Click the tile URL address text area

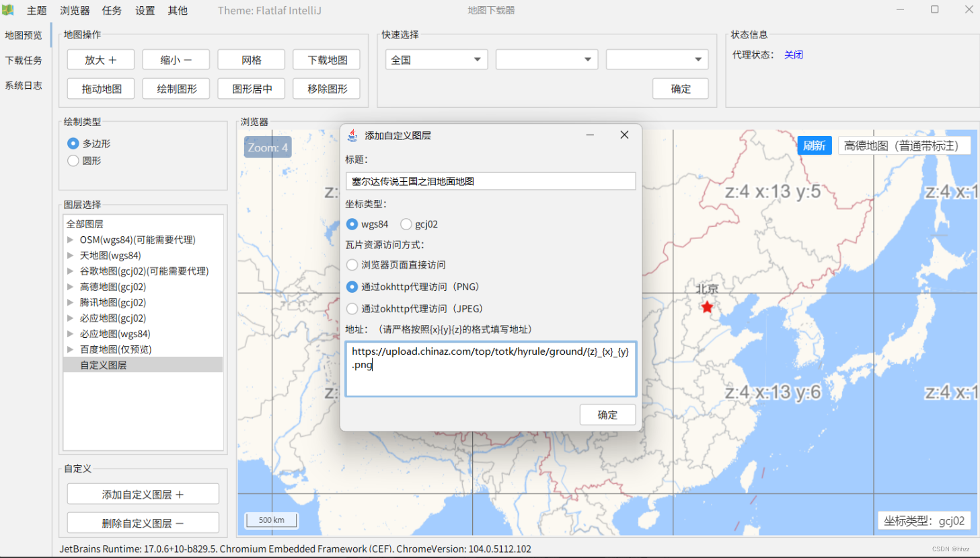(491, 369)
